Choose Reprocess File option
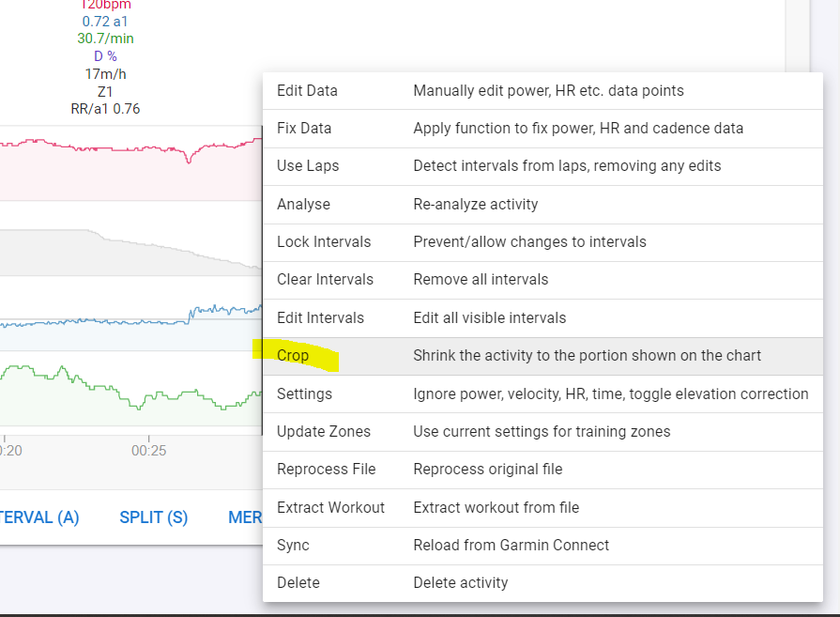The width and height of the screenshot is (840, 617). click(x=542, y=470)
